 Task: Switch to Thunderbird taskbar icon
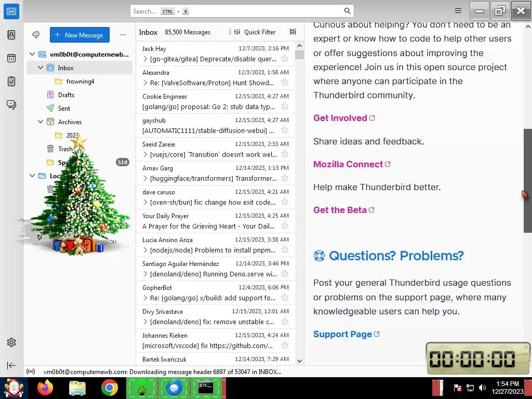click(x=174, y=388)
